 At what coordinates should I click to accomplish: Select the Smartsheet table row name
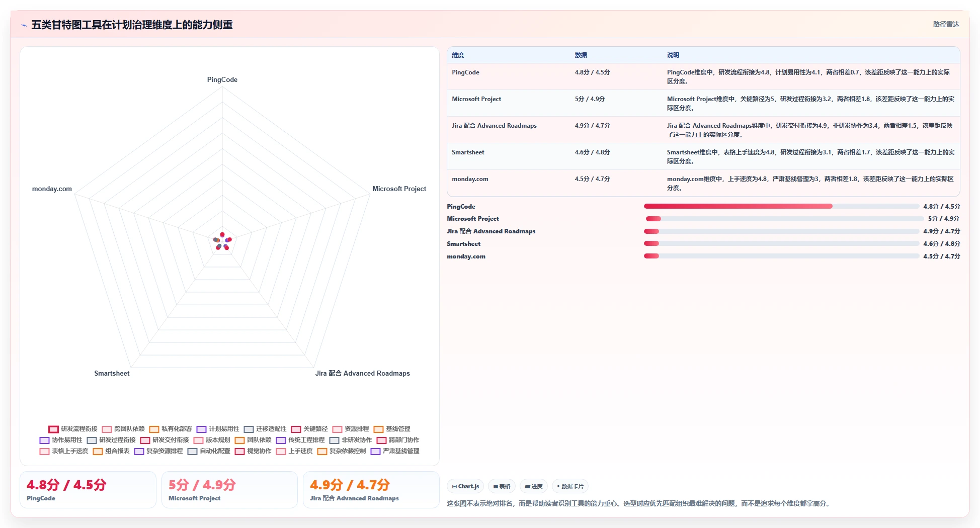point(468,152)
